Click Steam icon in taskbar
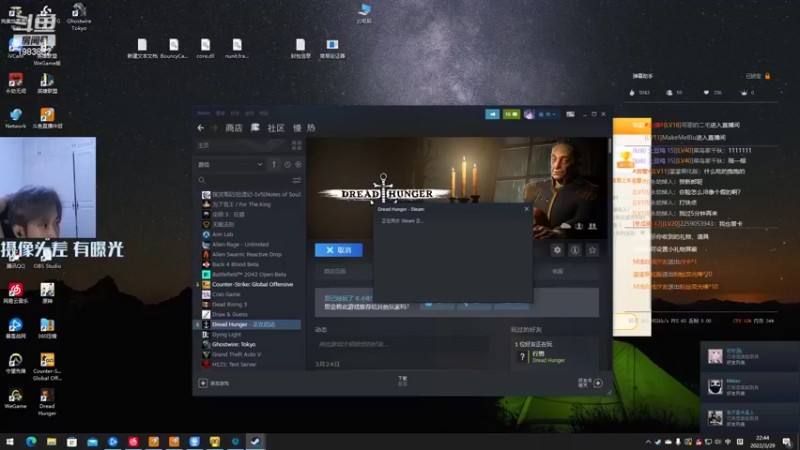The width and height of the screenshot is (800, 450). pyautogui.click(x=255, y=441)
